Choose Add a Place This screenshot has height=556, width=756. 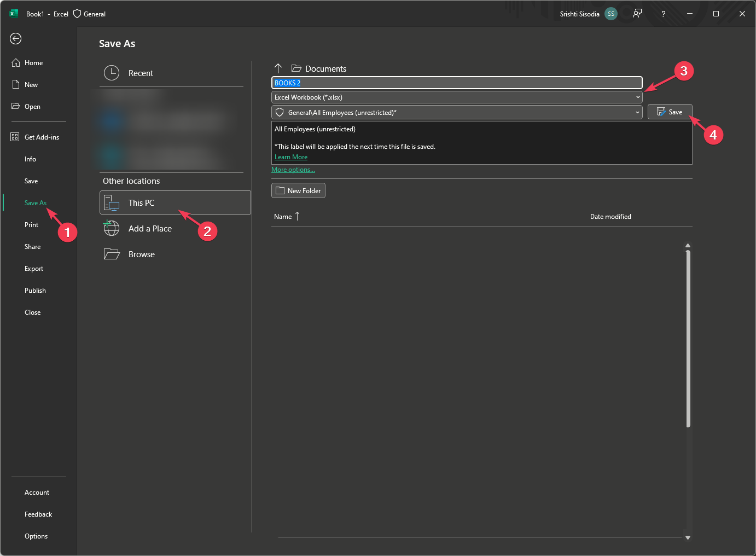(175, 229)
